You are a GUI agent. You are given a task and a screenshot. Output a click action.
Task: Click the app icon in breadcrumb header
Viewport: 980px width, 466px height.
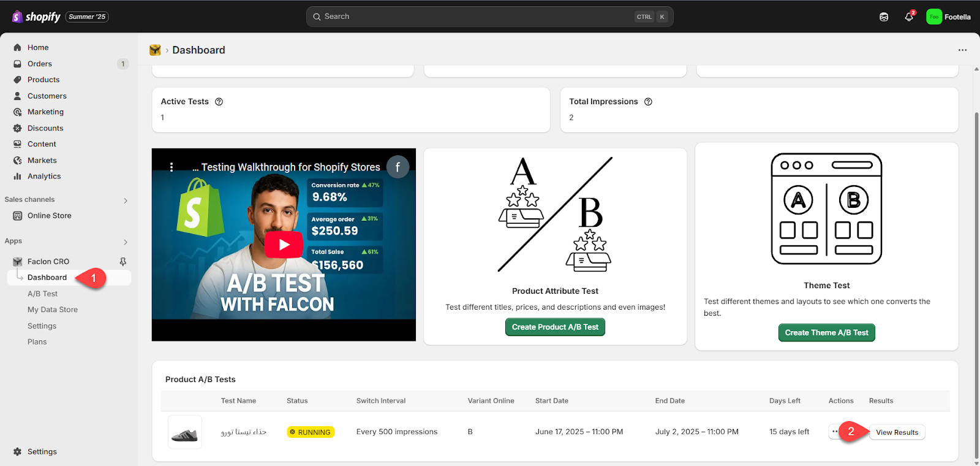pyautogui.click(x=155, y=50)
